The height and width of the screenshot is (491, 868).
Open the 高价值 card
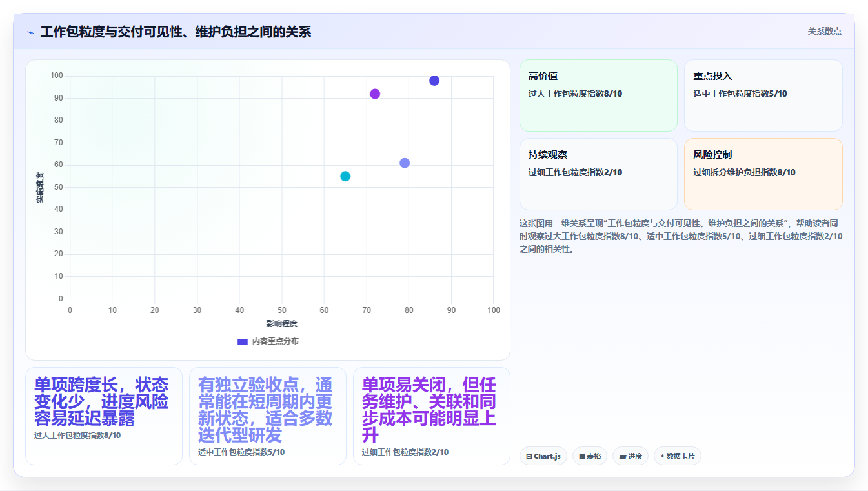(598, 95)
